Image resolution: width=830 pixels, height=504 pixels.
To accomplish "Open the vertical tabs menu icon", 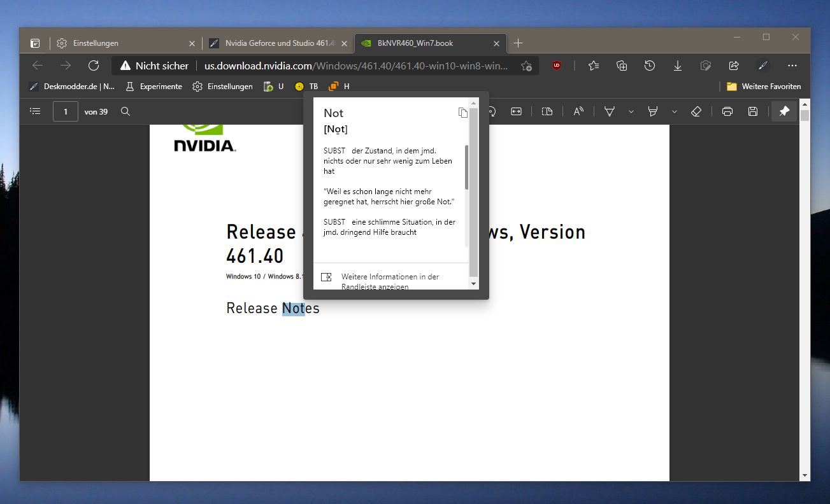I will coord(36,43).
